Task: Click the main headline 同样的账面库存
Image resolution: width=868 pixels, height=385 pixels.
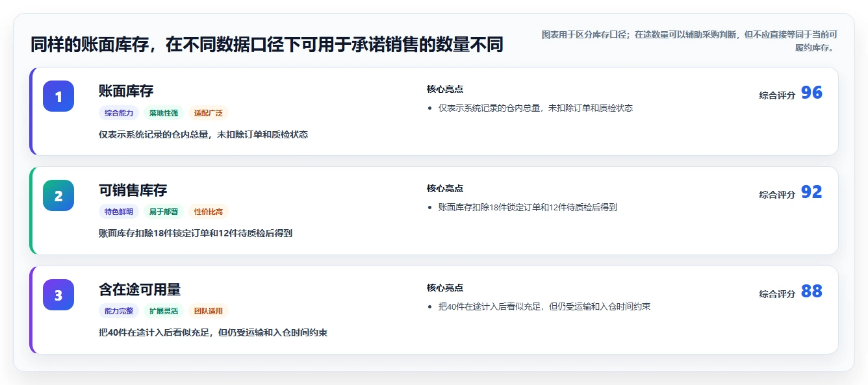Action: 267,45
